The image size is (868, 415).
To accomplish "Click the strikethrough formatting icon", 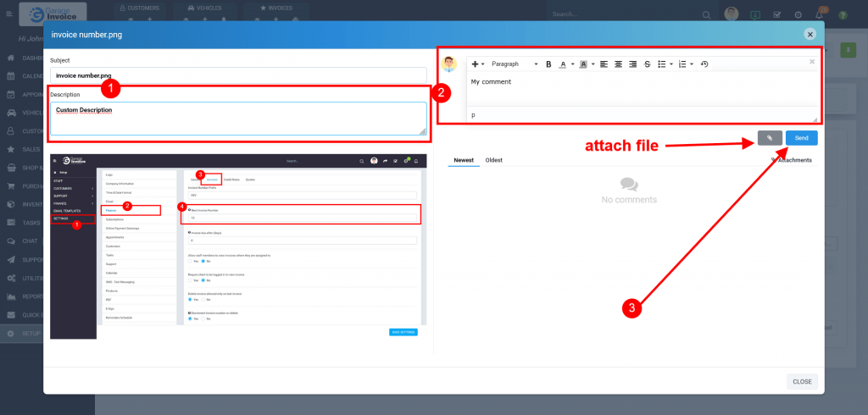I will 648,64.
